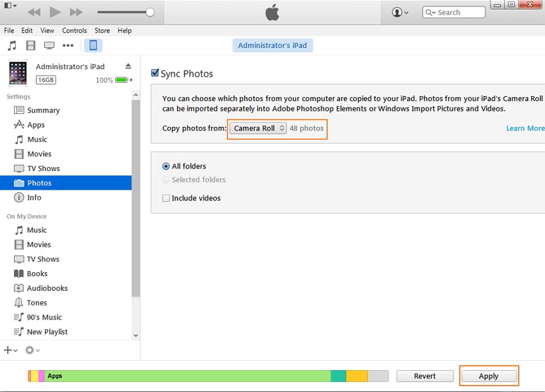This screenshot has width=545, height=392.
Task: Click the Music library icon in toolbar
Action: pos(12,45)
